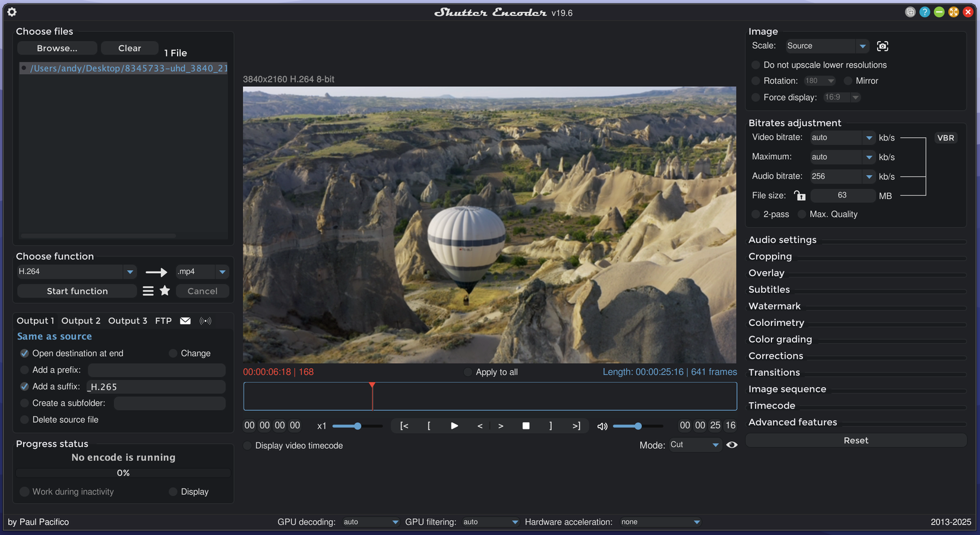Image resolution: width=980 pixels, height=535 pixels.
Task: Click the email notification envelope icon
Action: pyautogui.click(x=185, y=321)
